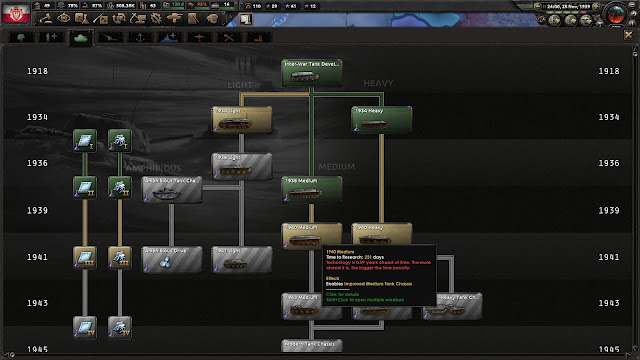Switch to the Engineering crossed-tools research tab

coord(229,38)
